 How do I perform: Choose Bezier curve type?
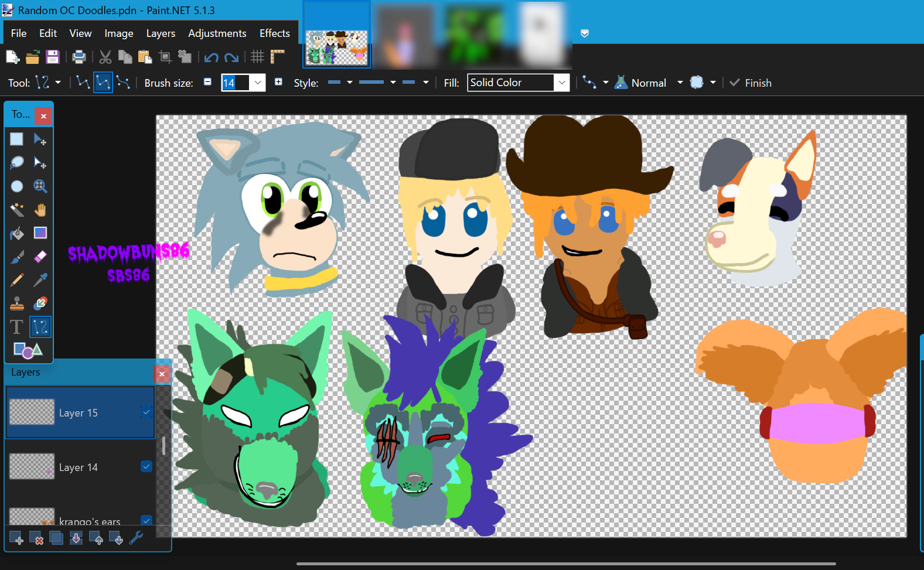[x=123, y=83]
